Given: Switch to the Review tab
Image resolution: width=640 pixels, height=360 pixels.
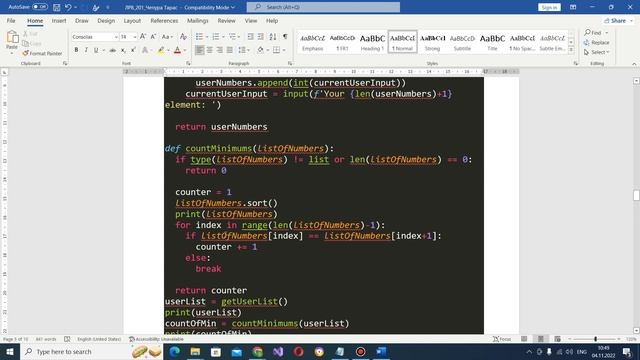Looking at the screenshot, I should (226, 20).
